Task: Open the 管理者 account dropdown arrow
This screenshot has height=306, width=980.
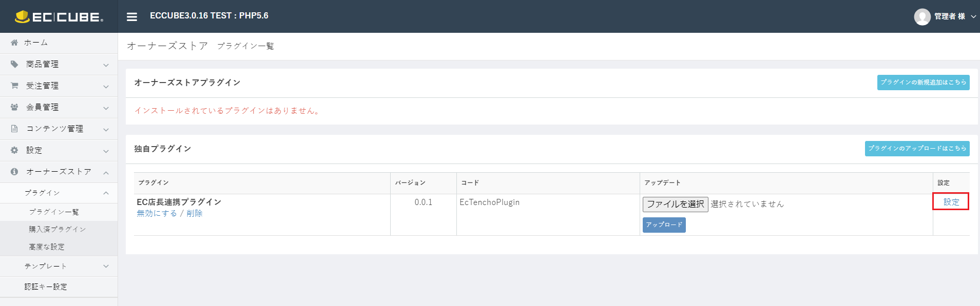Action: [973, 17]
